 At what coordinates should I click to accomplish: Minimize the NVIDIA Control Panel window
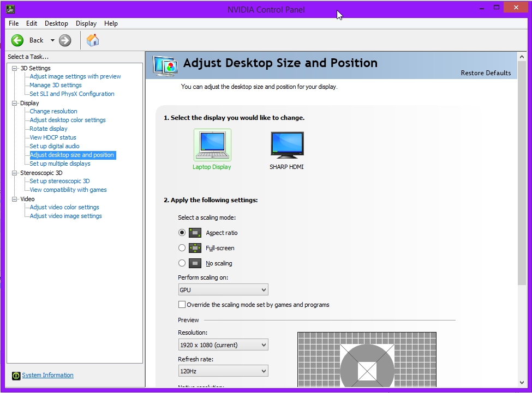pos(481,8)
